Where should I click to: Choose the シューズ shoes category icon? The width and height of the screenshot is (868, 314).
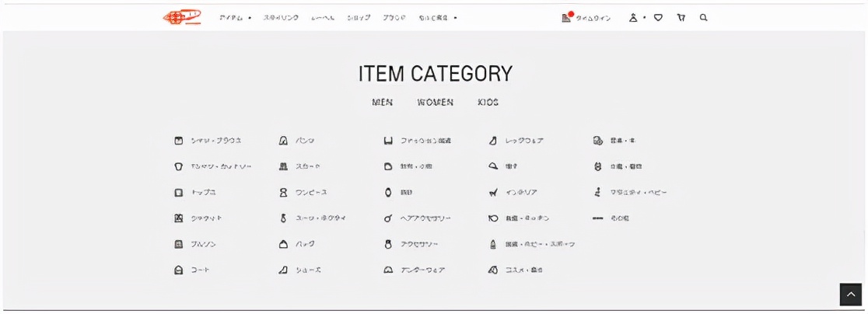click(284, 270)
